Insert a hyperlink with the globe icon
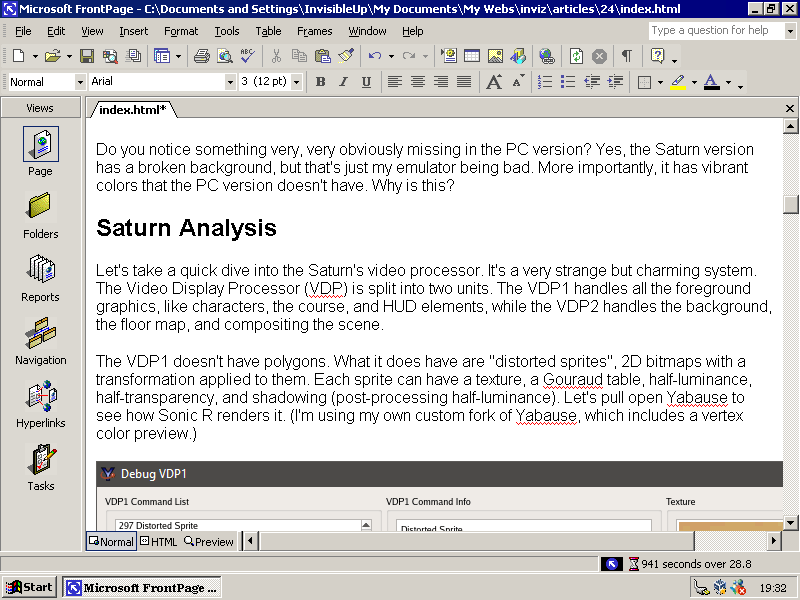 coord(547,56)
